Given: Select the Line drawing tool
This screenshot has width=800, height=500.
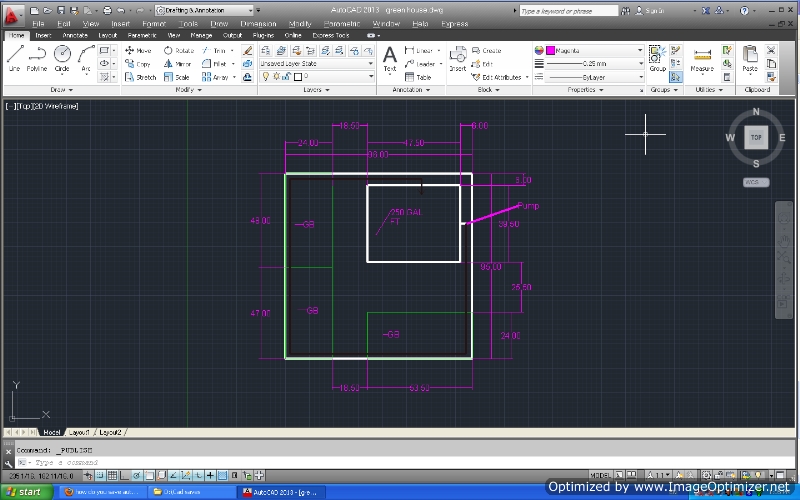Looking at the screenshot, I should [x=15, y=58].
